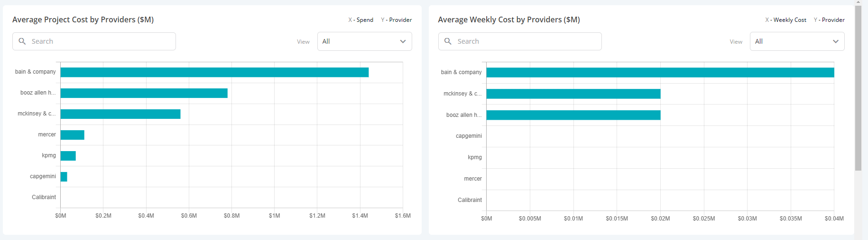
Task: Click 'mckinsey & c...' label in Project Cost chart
Action: 37,114
